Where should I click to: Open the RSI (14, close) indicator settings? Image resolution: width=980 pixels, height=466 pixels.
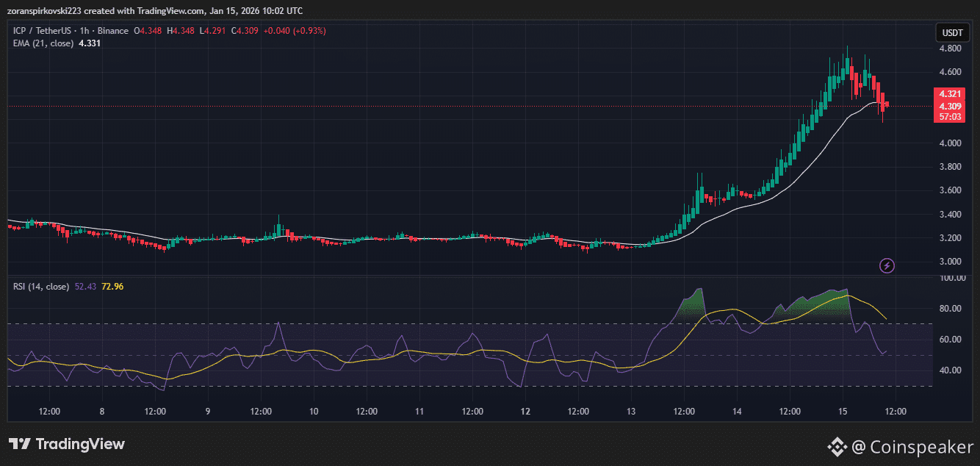click(40, 286)
